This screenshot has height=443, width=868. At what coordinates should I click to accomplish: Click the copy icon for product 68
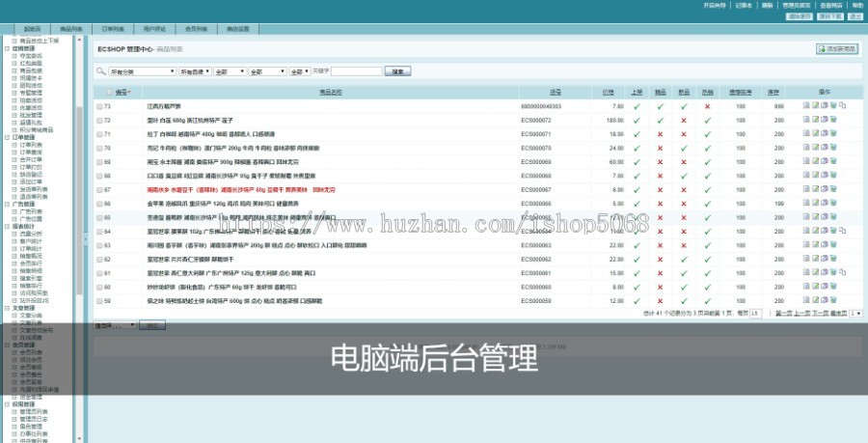[825, 175]
